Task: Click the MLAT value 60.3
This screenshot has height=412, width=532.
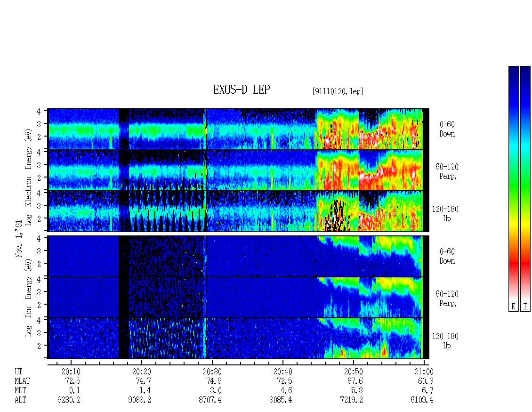Action: [x=426, y=381]
